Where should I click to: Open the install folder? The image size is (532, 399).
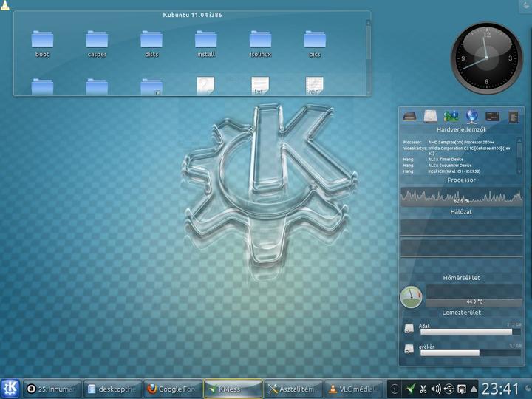coord(206,44)
